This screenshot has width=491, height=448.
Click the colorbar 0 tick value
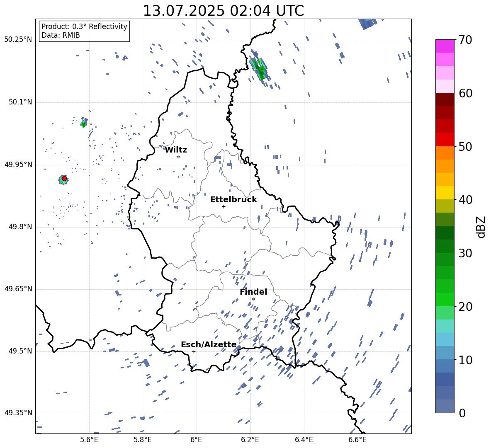coord(462,413)
